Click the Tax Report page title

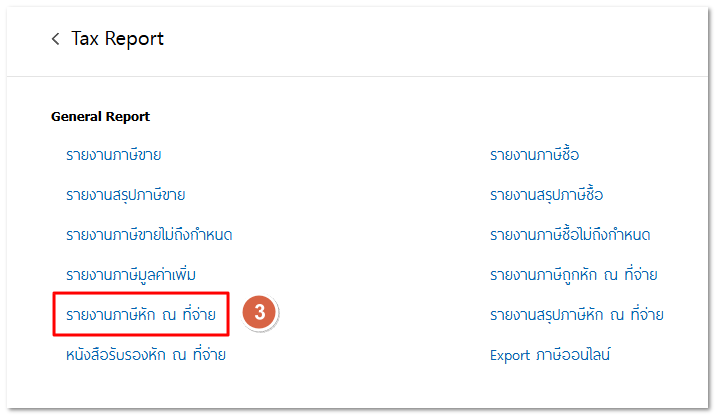pyautogui.click(x=117, y=39)
